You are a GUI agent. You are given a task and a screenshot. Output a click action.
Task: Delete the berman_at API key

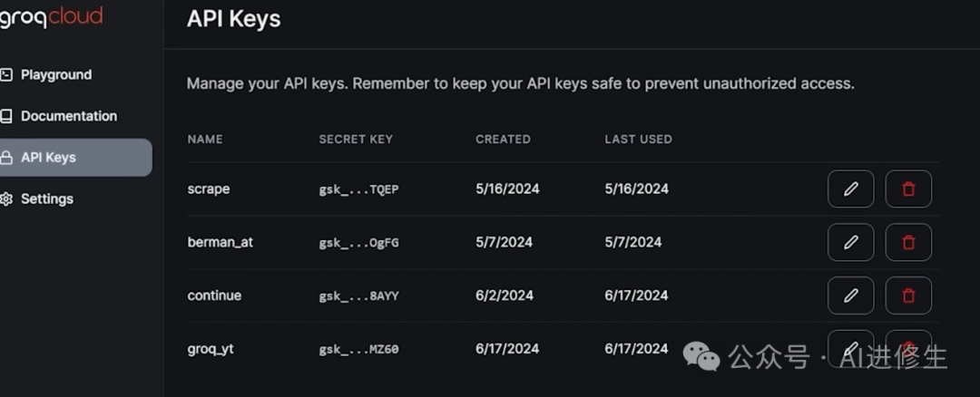coord(908,242)
